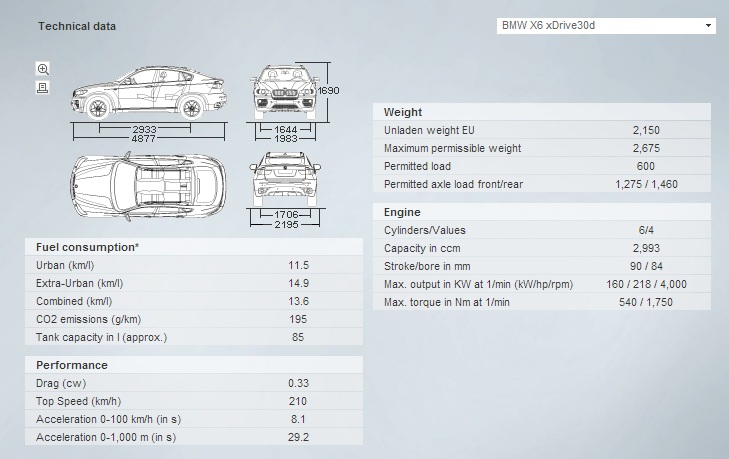729x459 pixels.
Task: Click the Max. torque in Nm label
Action: (x=446, y=302)
